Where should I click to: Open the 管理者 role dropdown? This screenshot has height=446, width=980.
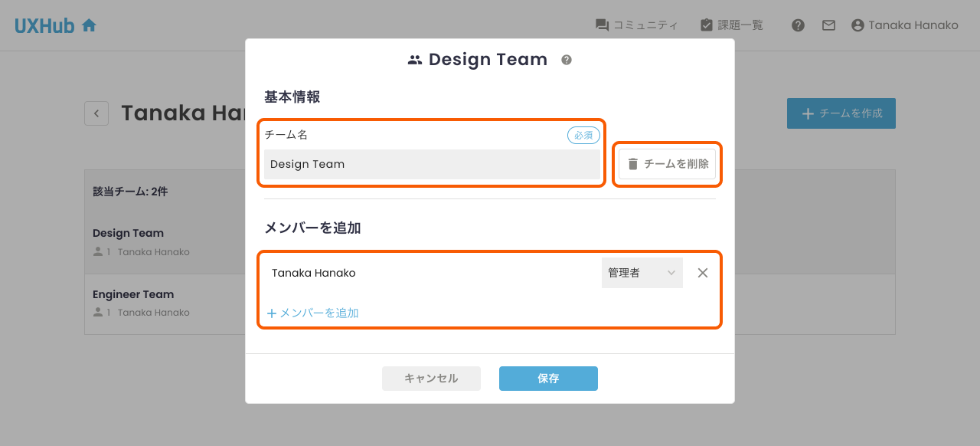[642, 272]
